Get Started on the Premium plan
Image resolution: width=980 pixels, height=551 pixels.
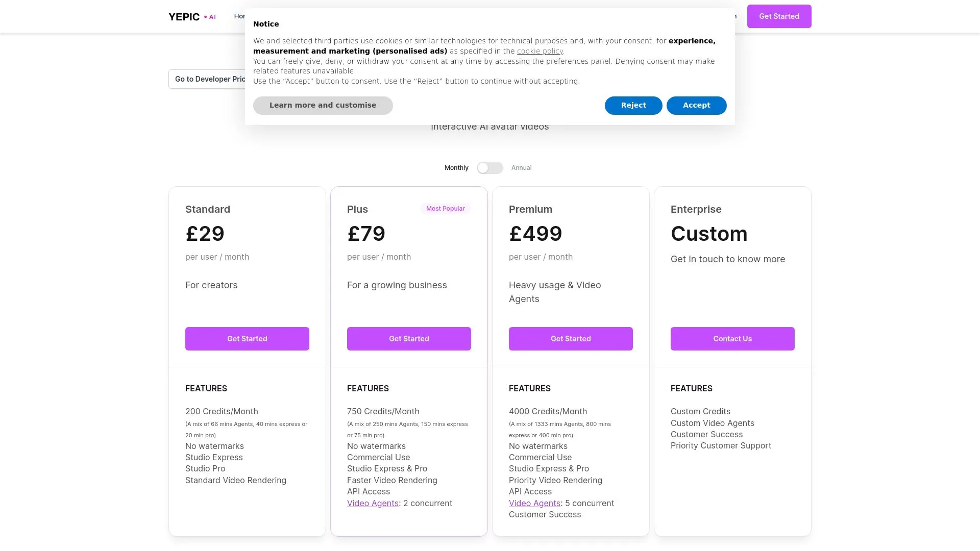point(571,338)
